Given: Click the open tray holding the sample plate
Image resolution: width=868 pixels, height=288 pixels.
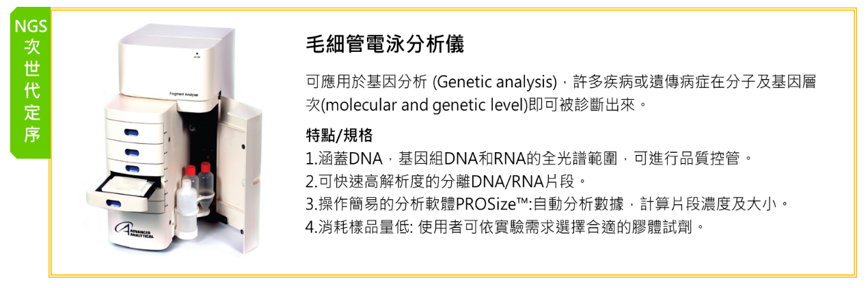Looking at the screenshot, I should point(125,190).
